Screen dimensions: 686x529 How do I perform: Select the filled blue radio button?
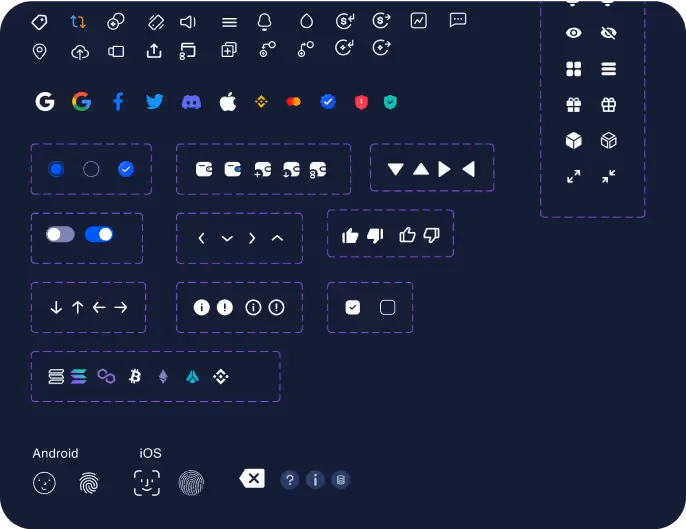56,169
